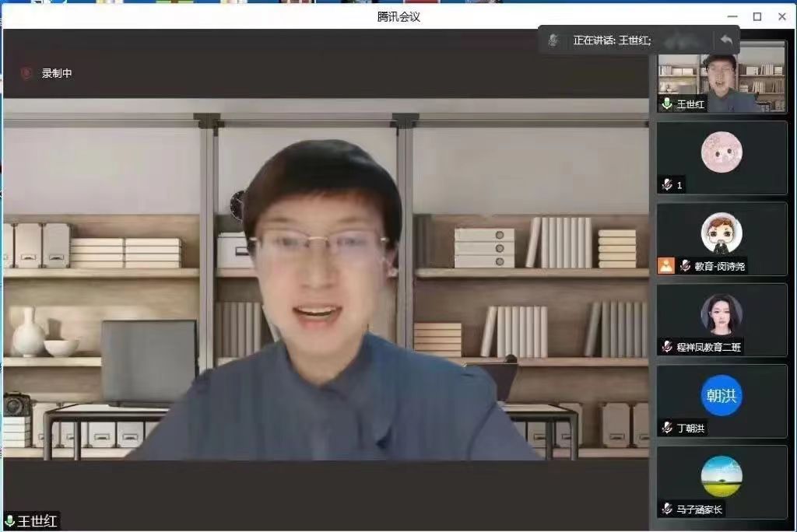797x532 pixels.
Task: Click the 正在讲话: 王世红 speaker text
Action: [x=612, y=40]
